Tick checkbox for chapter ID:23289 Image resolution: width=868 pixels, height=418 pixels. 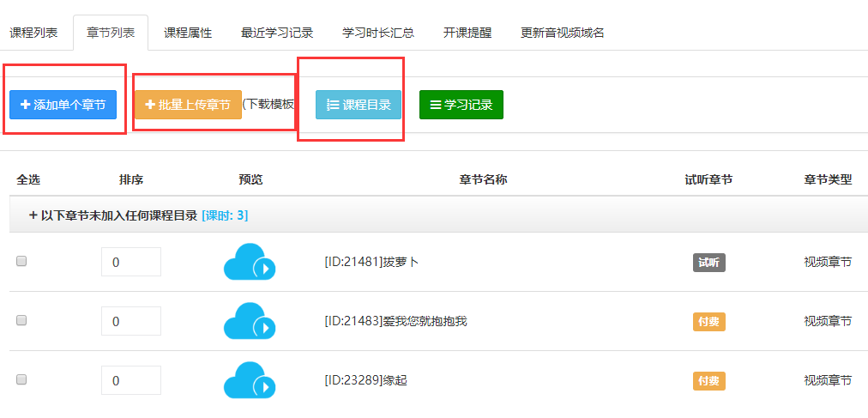pyautogui.click(x=21, y=379)
